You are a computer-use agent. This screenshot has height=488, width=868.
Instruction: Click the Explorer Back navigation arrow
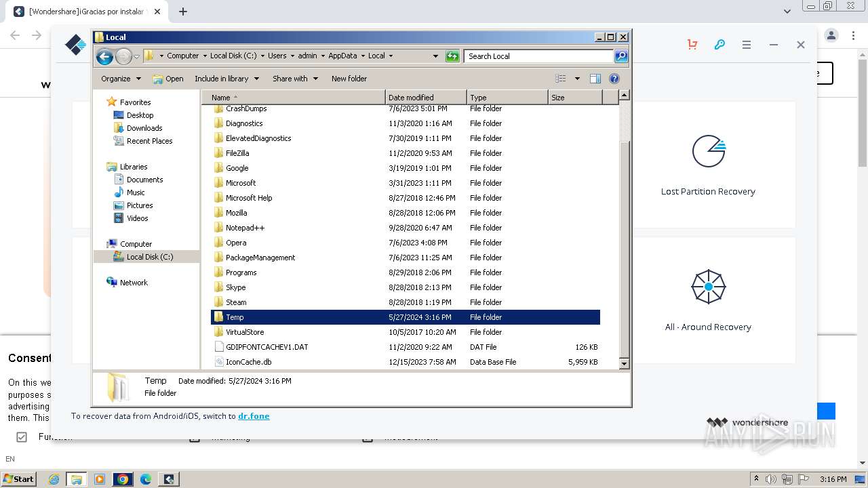(x=104, y=56)
